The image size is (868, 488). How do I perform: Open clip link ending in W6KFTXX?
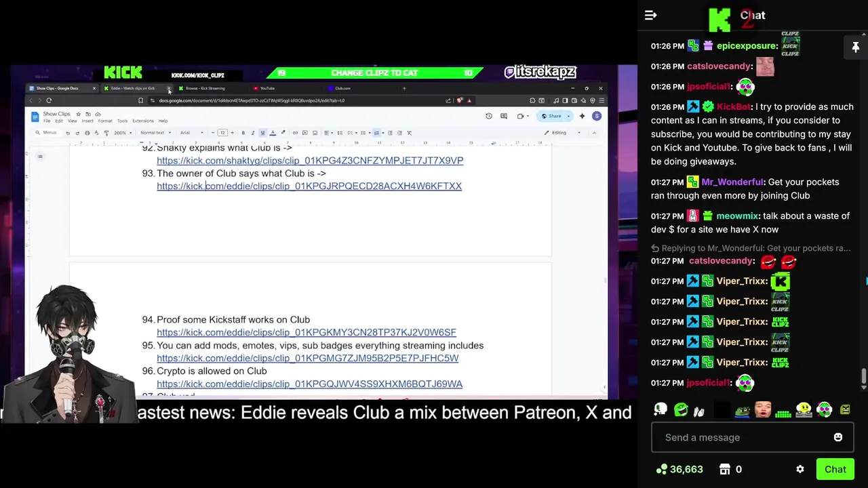(309, 186)
